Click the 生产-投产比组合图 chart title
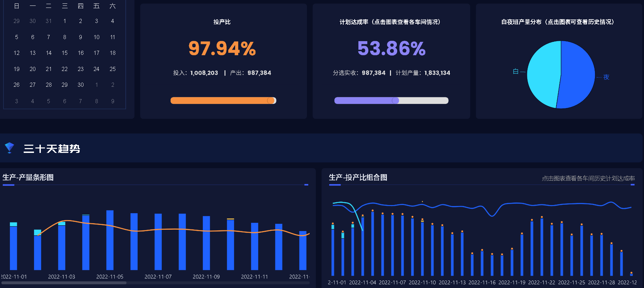This screenshot has width=644, height=288. (358, 177)
